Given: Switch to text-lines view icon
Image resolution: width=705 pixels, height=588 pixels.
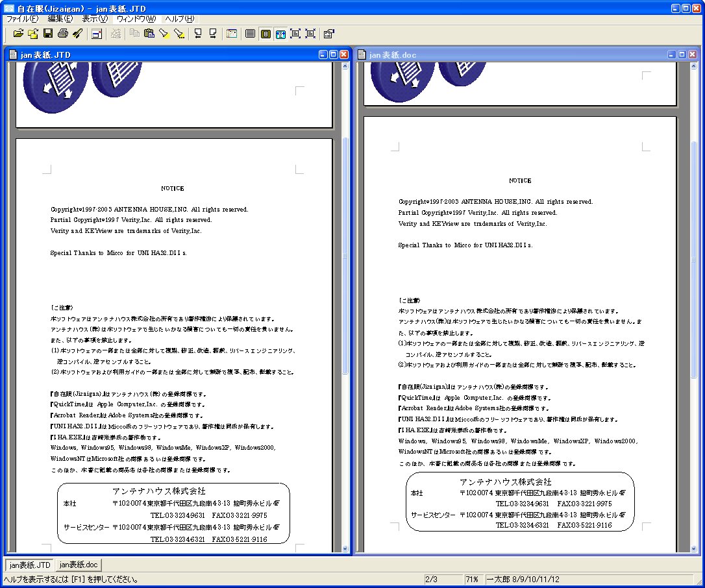Looking at the screenshot, I should 251,34.
